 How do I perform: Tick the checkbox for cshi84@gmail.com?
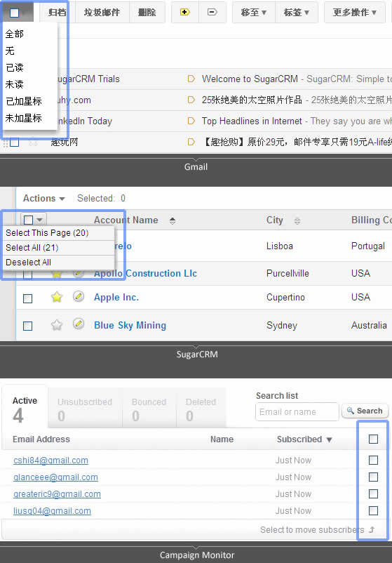click(373, 460)
